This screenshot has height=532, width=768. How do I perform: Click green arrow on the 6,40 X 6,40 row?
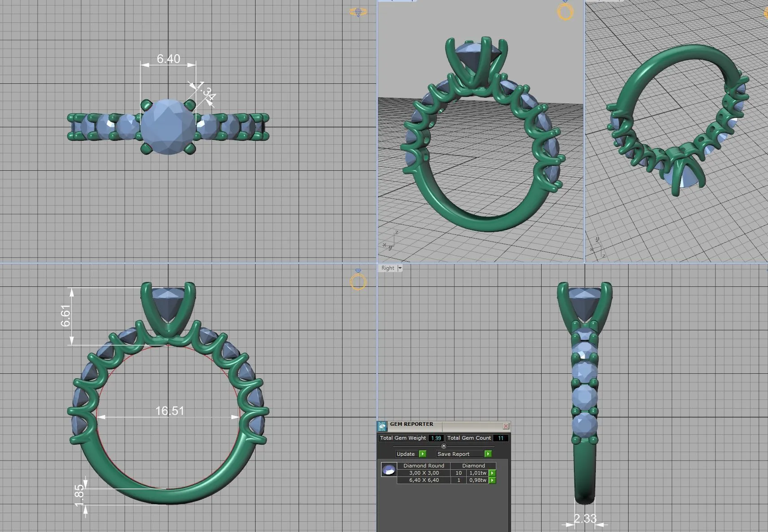492,480
